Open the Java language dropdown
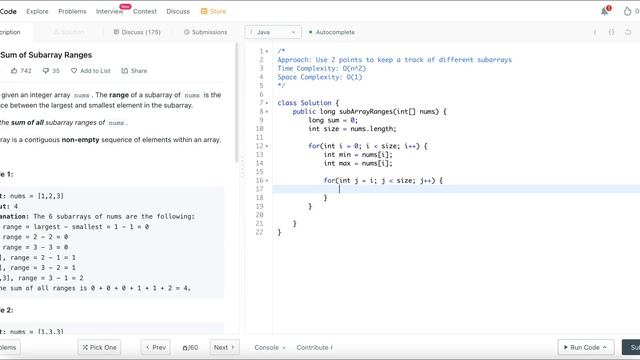Screen dimensions: 640x360 [273, 32]
